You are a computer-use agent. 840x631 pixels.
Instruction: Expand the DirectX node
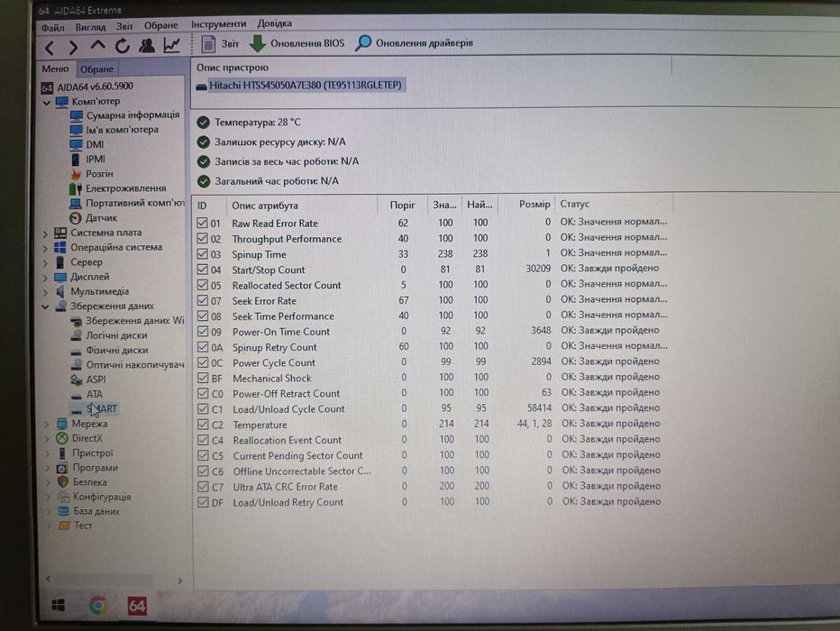click(x=47, y=439)
